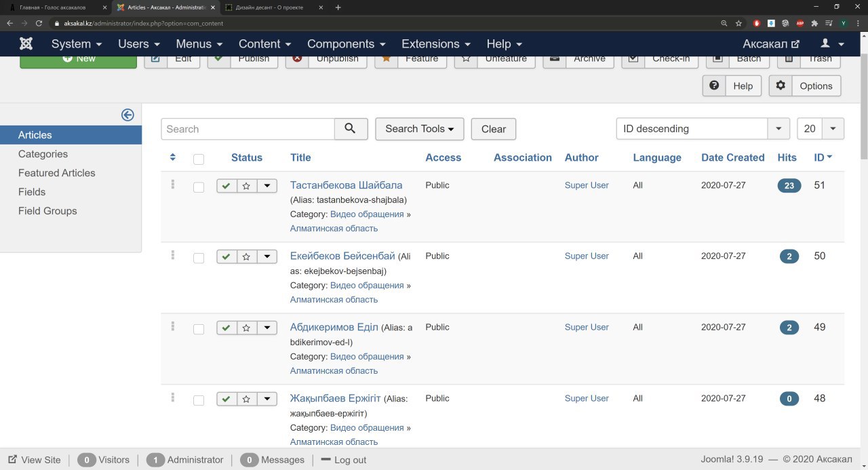Toggle featured star for Тастанбекова Шайбала
Image resolution: width=868 pixels, height=470 pixels.
246,186
